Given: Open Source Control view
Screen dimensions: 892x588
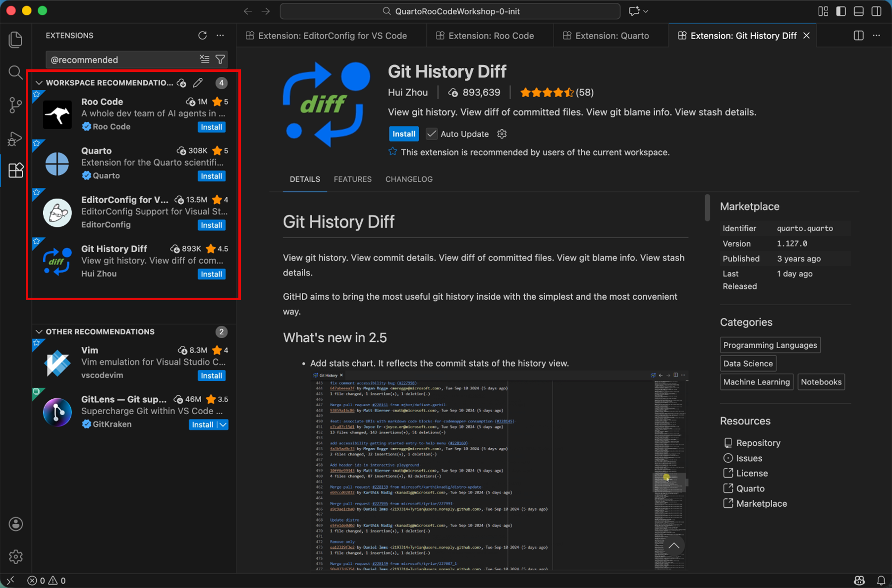Looking at the screenshot, I should [x=16, y=105].
